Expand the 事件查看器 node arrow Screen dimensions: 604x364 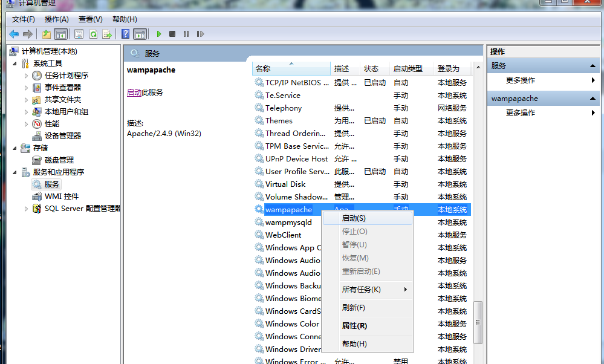[x=26, y=88]
